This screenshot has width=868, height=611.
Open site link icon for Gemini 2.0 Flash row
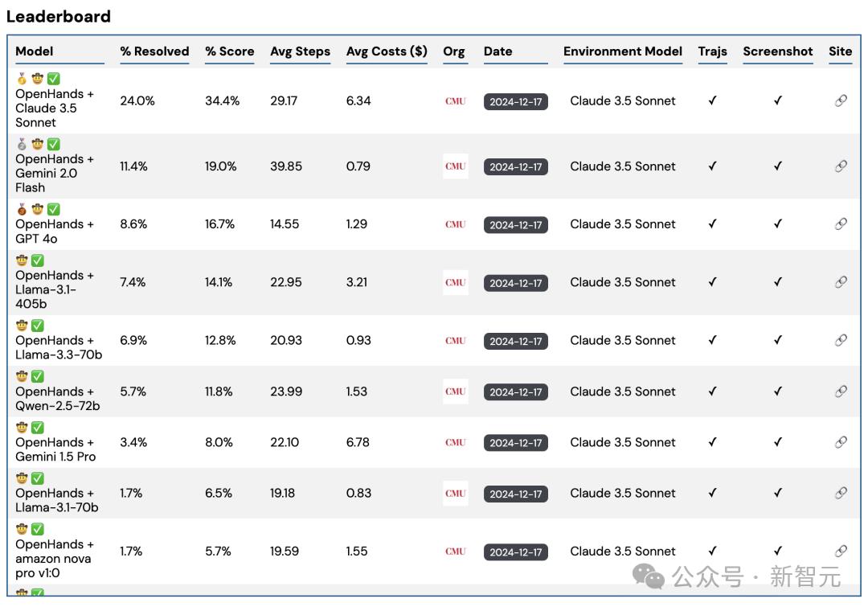(841, 166)
